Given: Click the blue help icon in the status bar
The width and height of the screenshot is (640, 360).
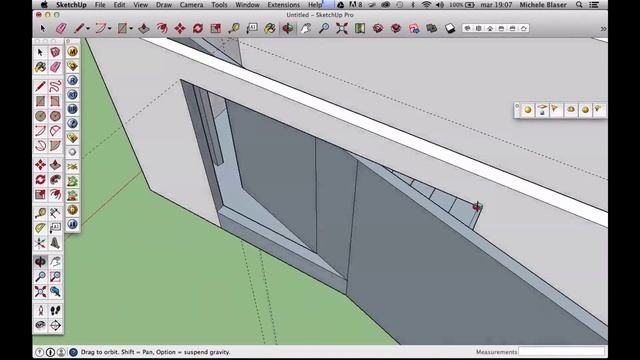Looking at the screenshot, I should click(73, 352).
